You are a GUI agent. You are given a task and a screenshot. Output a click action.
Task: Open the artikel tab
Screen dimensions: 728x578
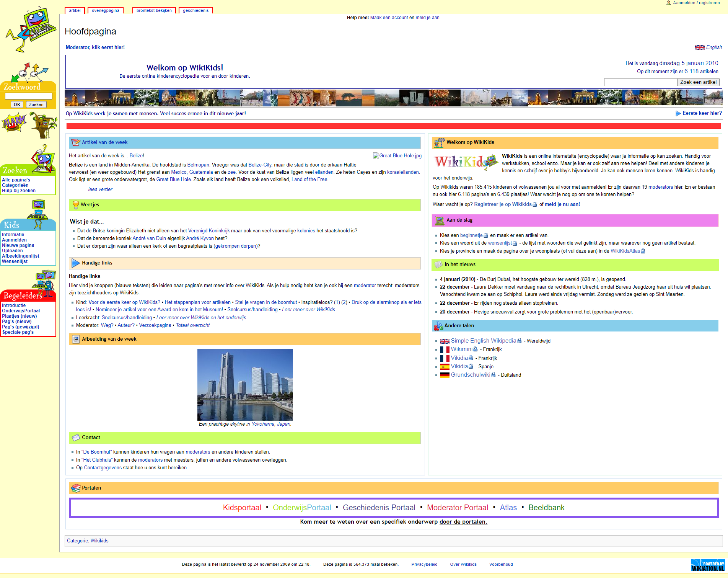[x=75, y=10]
